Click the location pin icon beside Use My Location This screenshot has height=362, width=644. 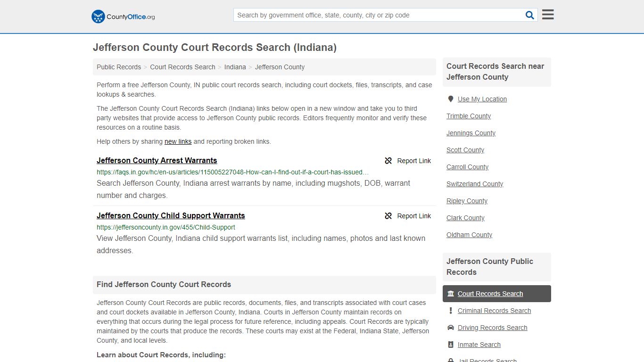(x=451, y=99)
